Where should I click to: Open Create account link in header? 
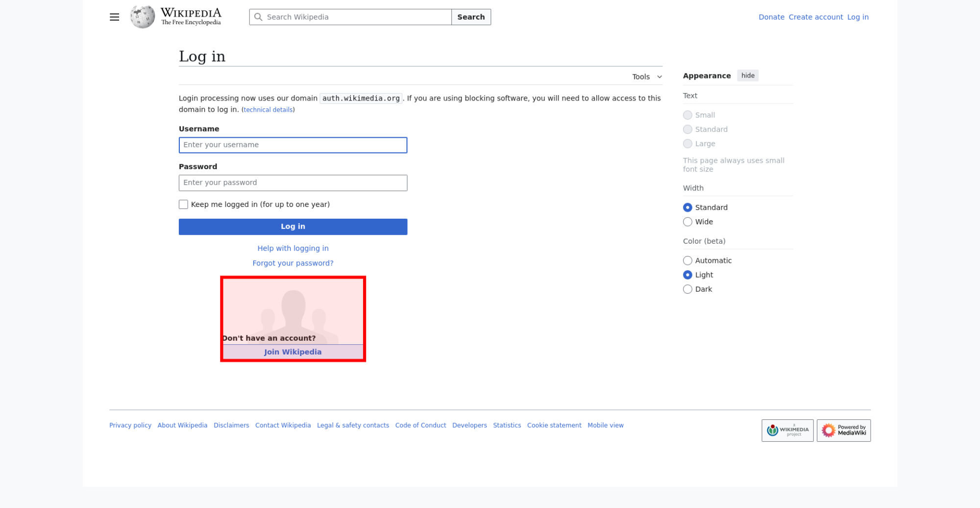(815, 17)
